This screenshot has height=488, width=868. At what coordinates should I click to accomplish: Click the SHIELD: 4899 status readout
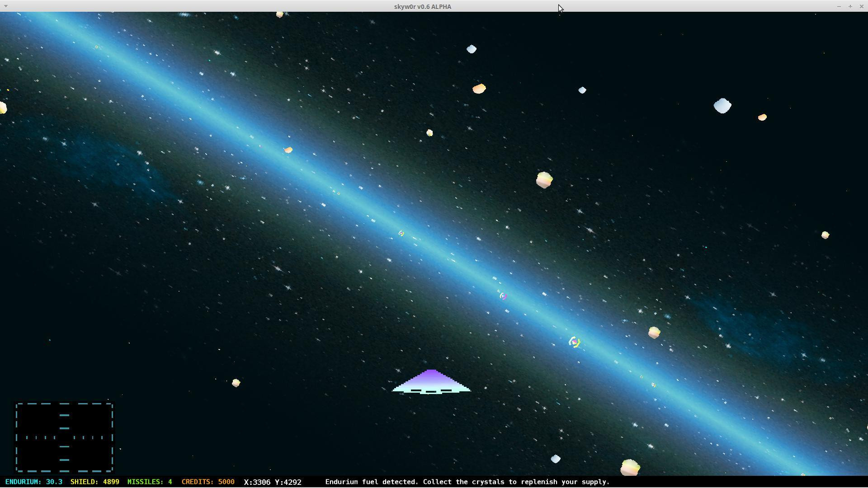tap(95, 482)
